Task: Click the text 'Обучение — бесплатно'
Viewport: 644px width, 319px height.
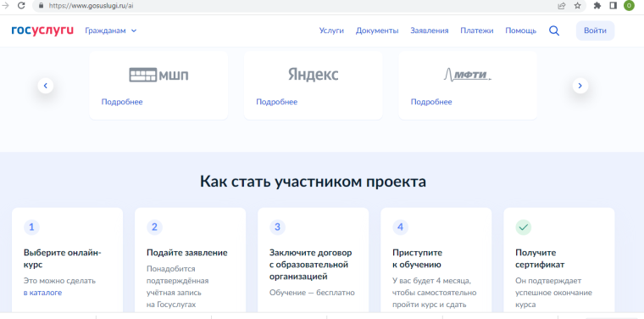Action: coord(312,293)
